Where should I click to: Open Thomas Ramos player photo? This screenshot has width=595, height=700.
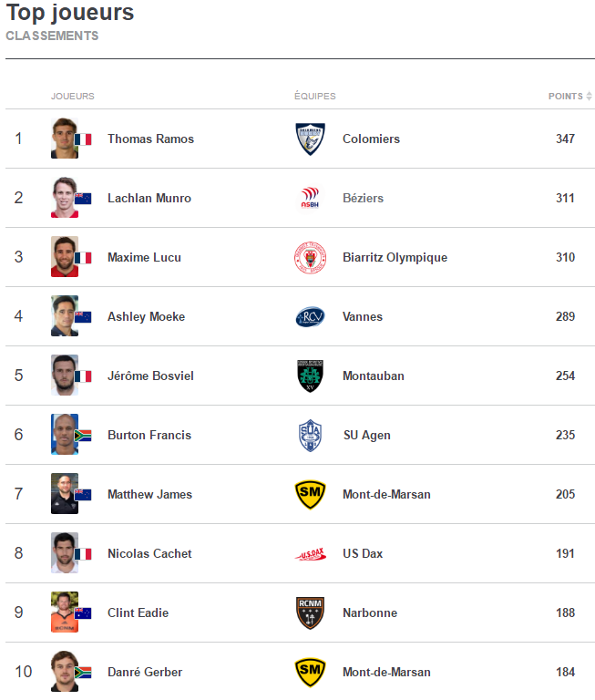65,138
